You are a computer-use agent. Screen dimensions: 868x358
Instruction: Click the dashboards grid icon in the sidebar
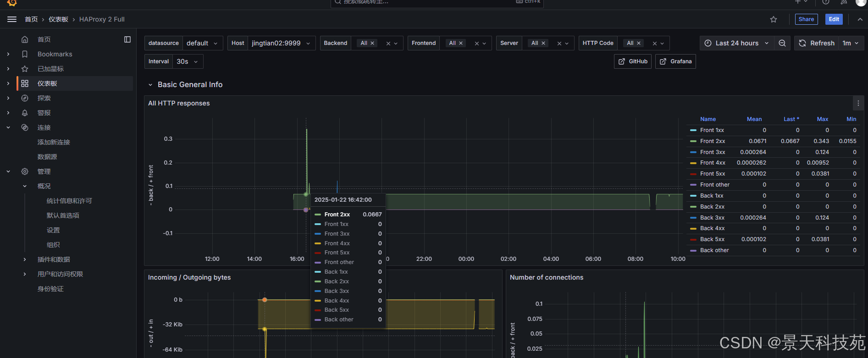25,83
